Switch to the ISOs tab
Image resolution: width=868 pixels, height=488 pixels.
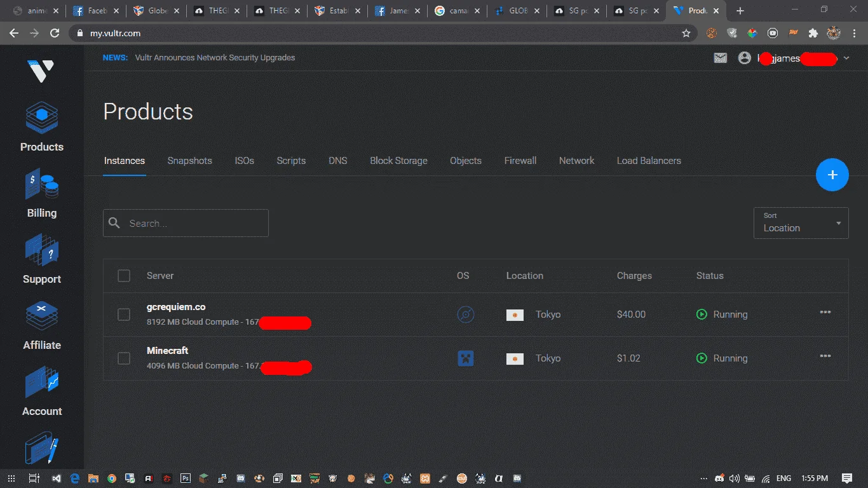point(245,161)
